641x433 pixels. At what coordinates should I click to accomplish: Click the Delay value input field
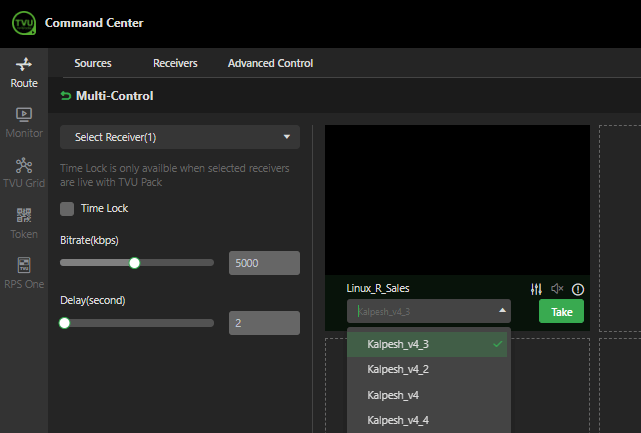tap(264, 323)
